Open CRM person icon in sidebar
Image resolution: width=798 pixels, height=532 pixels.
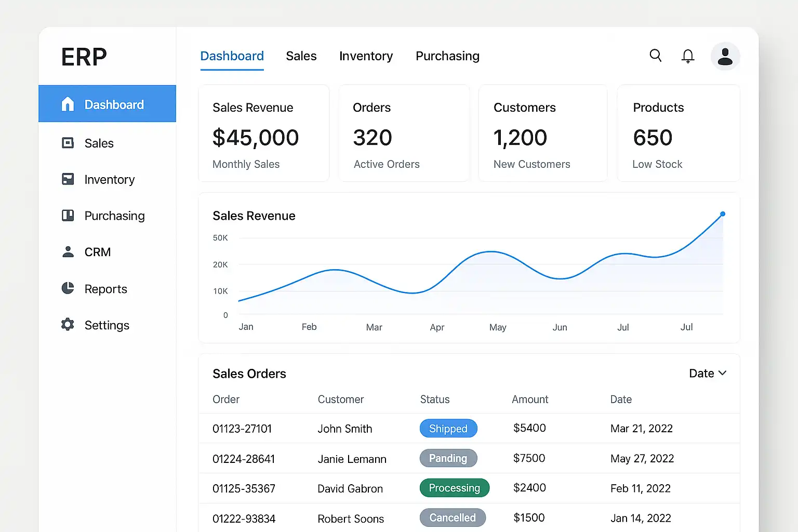point(68,252)
